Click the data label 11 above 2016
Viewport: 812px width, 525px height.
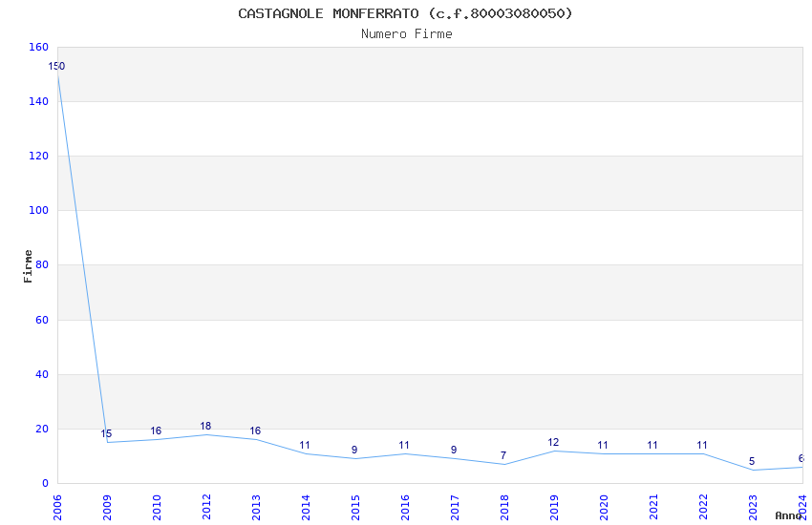point(404,445)
